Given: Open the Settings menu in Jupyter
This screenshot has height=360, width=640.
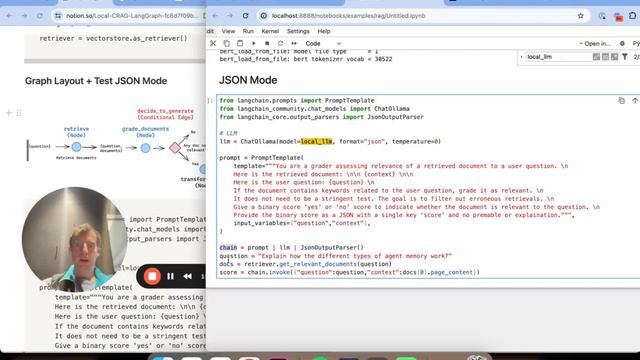Looking at the screenshot, I should 298,31.
